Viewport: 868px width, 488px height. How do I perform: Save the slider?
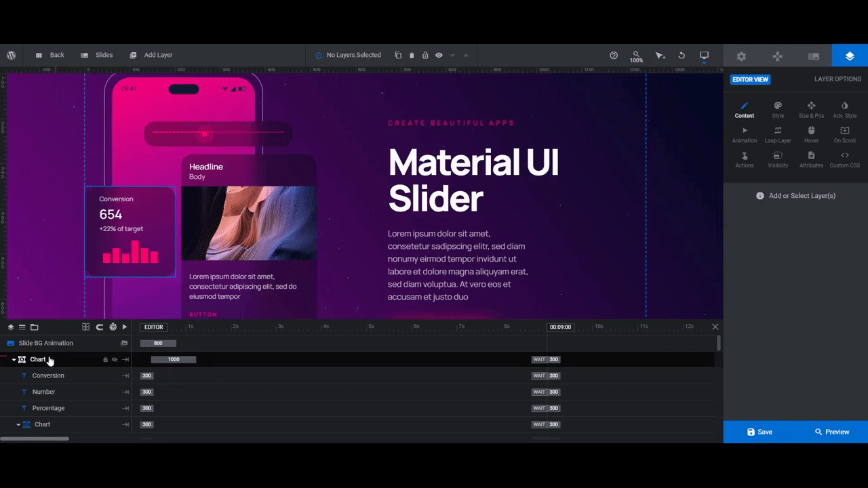coord(759,432)
